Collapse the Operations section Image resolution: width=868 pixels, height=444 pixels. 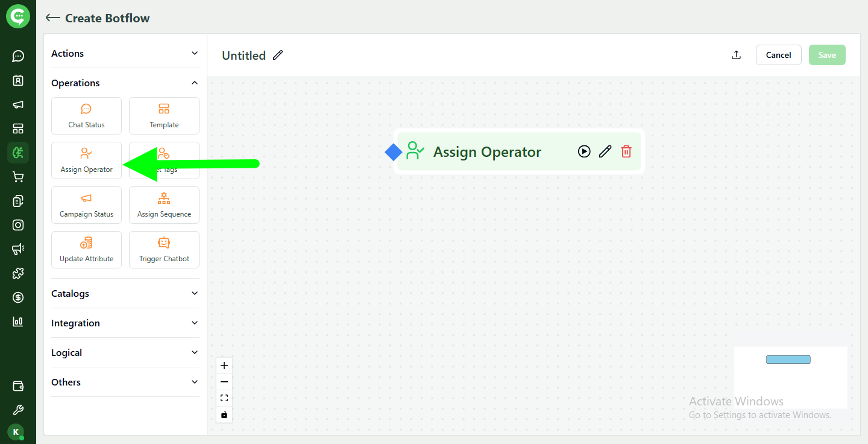[125, 83]
